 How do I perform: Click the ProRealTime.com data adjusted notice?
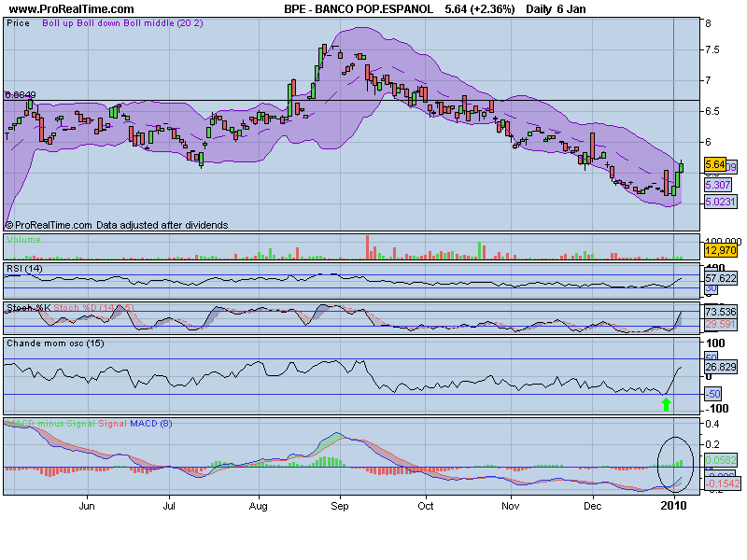pyautogui.click(x=116, y=225)
